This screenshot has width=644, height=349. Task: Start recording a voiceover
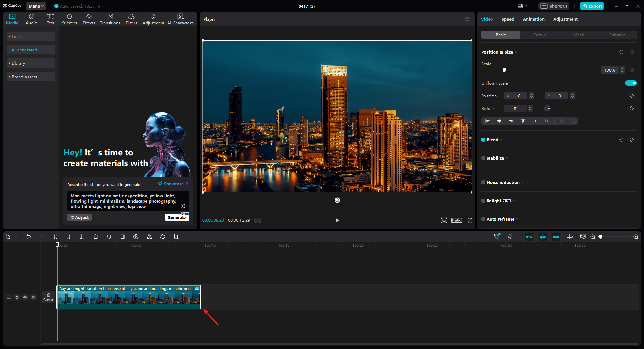[x=510, y=237]
